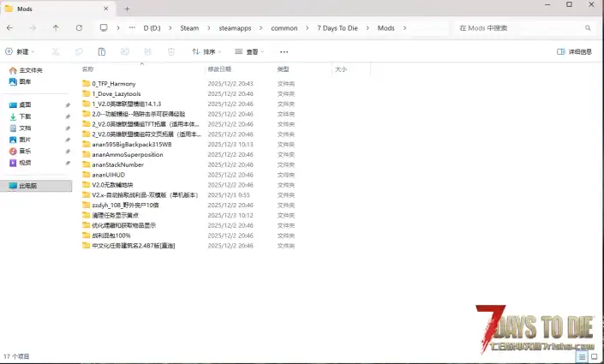This screenshot has width=604, height=364.
Task: Click the pin icon beside 音乐
Action: tap(68, 151)
